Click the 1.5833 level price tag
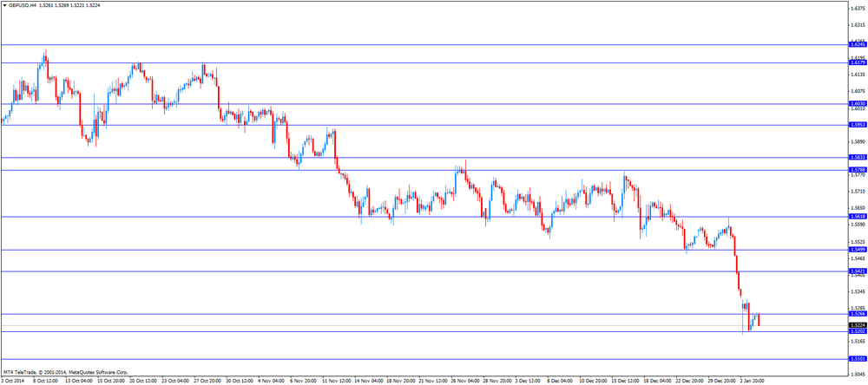 tap(858, 158)
